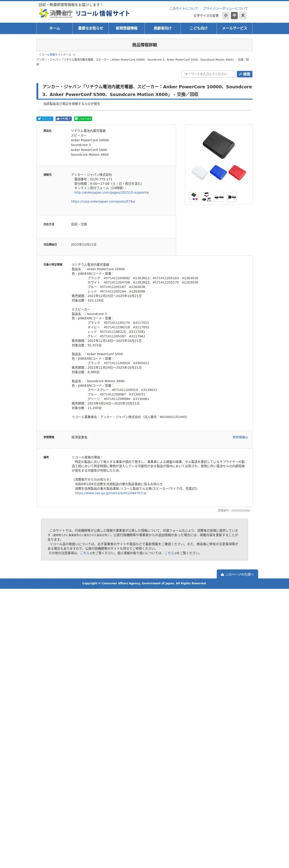
Task: Click the 消費者庁 logo in the header
Action: [56, 14]
